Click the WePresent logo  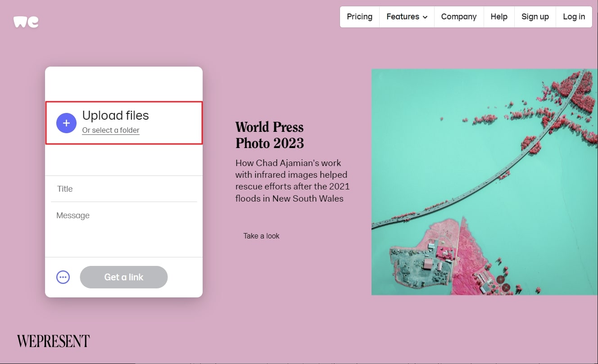[53, 341]
